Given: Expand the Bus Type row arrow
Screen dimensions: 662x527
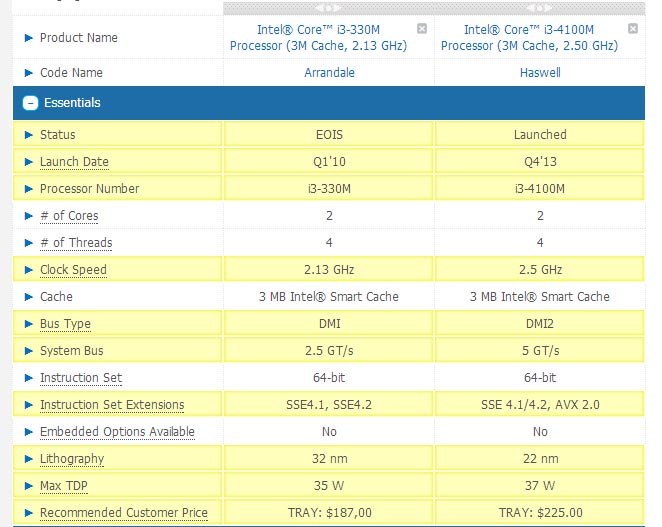Looking at the screenshot, I should point(29,324).
